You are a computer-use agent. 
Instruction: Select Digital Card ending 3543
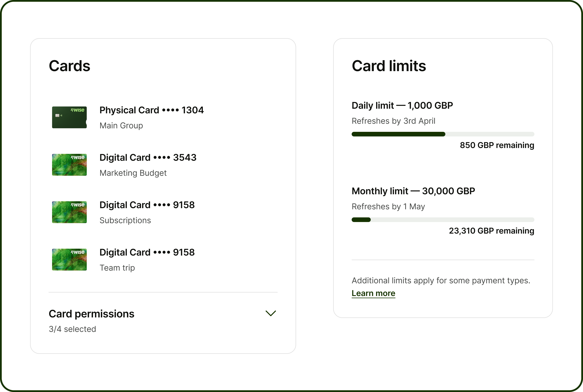[x=148, y=157]
